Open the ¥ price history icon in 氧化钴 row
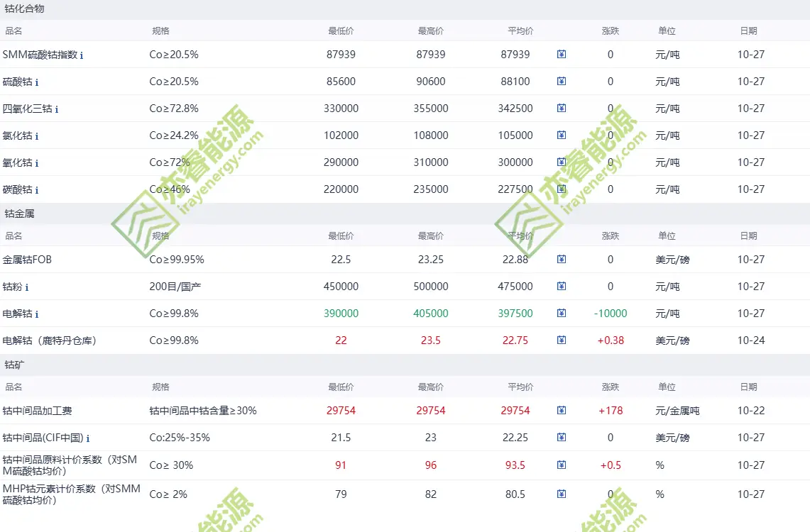The height and width of the screenshot is (532, 810). tap(562, 162)
